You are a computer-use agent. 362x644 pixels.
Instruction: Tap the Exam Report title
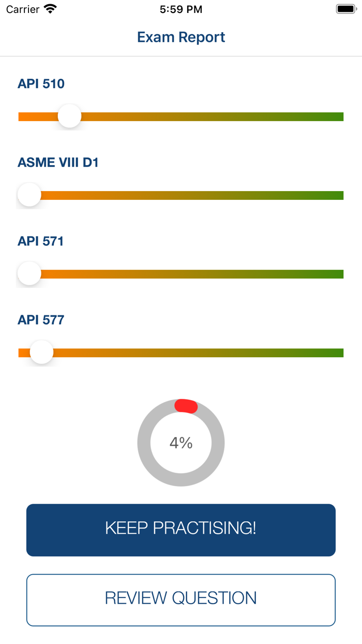point(180,37)
